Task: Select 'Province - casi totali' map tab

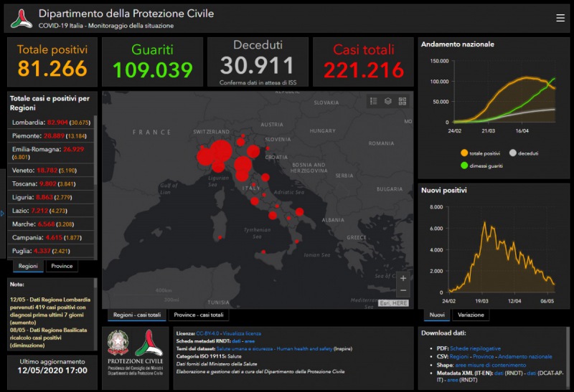Action: (199, 315)
